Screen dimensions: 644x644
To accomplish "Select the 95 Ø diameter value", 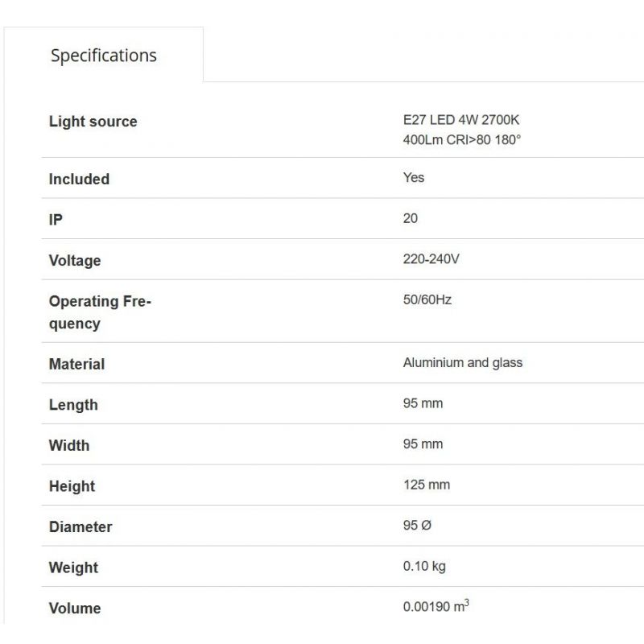I will tap(417, 525).
